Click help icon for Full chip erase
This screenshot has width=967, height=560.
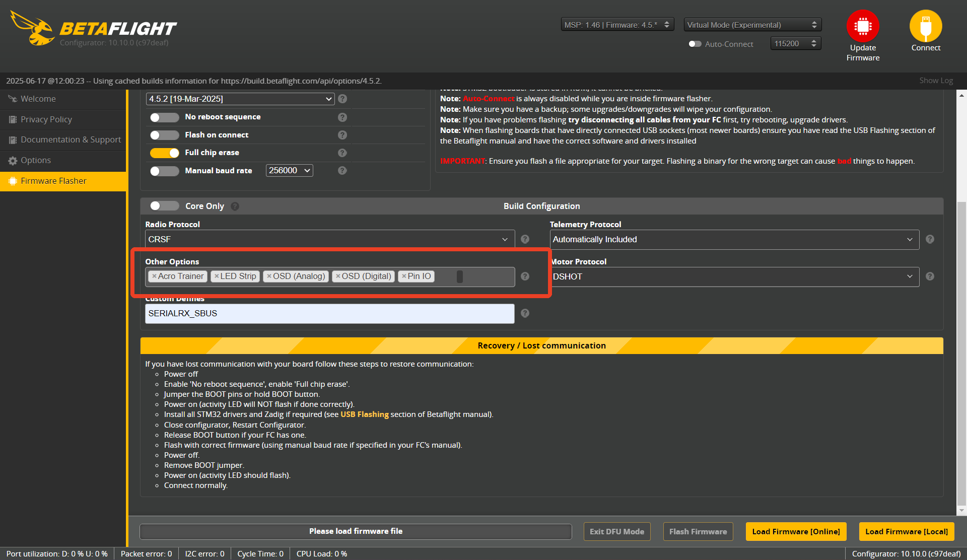[342, 153]
